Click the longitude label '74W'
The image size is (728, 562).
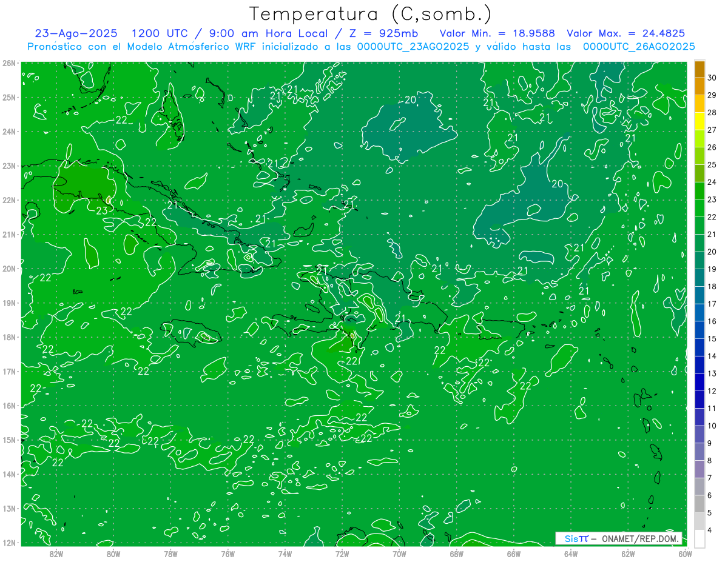pyautogui.click(x=285, y=553)
